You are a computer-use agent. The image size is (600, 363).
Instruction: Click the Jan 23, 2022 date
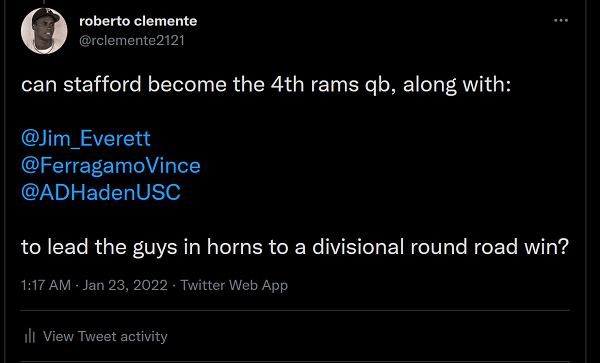pyautogui.click(x=125, y=285)
